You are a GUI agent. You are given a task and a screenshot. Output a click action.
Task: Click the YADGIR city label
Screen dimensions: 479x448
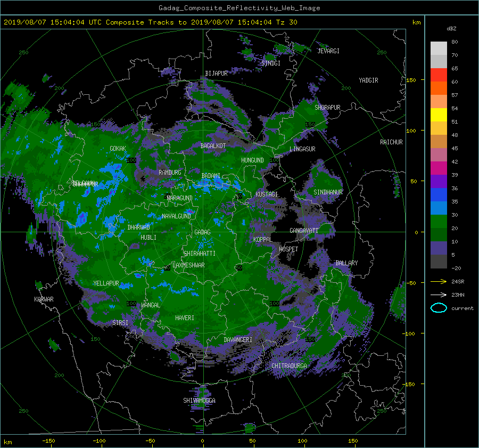coord(368,80)
